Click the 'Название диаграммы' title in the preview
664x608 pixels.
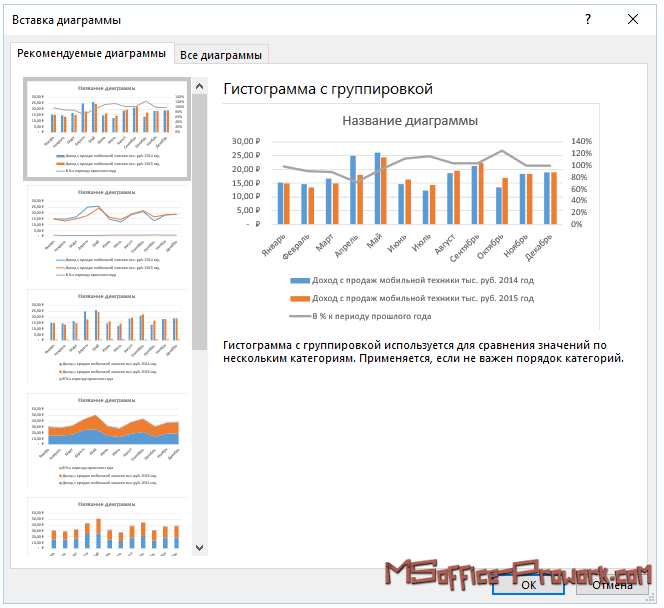click(x=410, y=121)
